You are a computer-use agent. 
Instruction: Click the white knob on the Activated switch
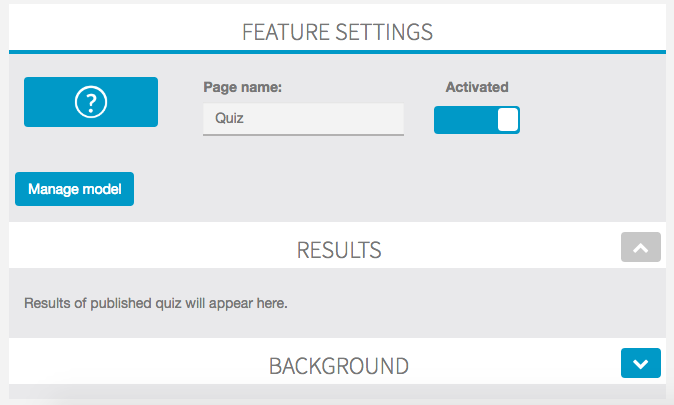tap(508, 120)
